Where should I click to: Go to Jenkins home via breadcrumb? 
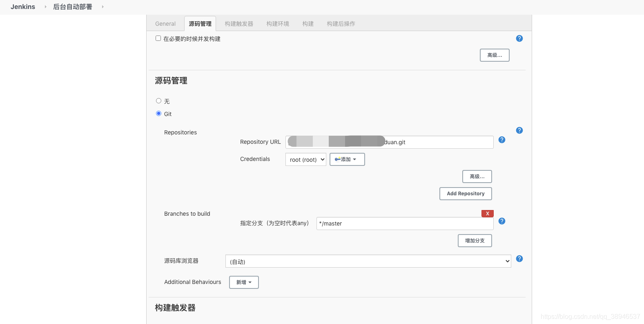[23, 7]
